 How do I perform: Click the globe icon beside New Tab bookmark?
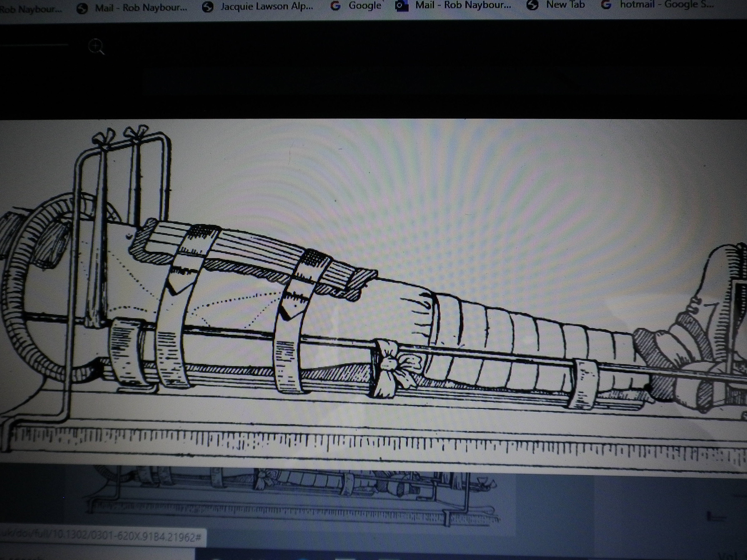click(532, 5)
